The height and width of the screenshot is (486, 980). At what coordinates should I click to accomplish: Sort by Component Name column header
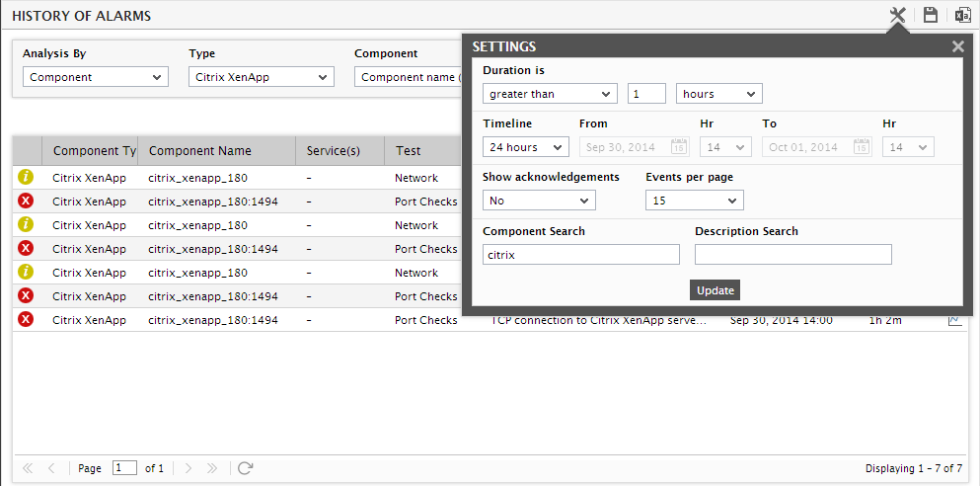click(x=217, y=151)
